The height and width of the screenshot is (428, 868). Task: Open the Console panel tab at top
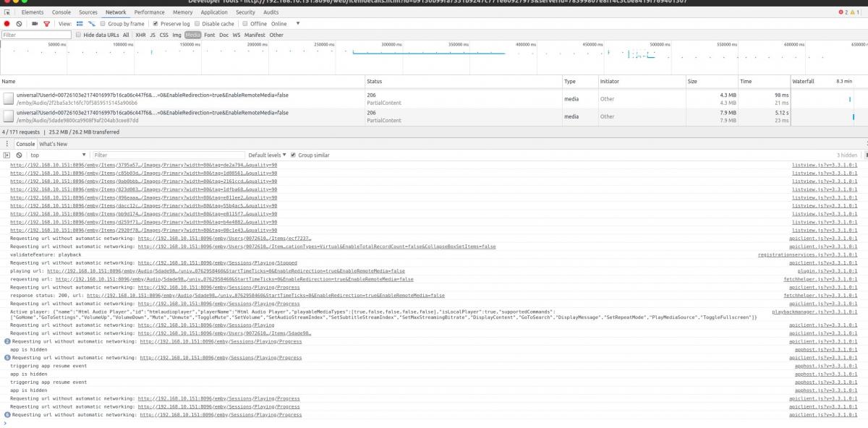(x=61, y=12)
